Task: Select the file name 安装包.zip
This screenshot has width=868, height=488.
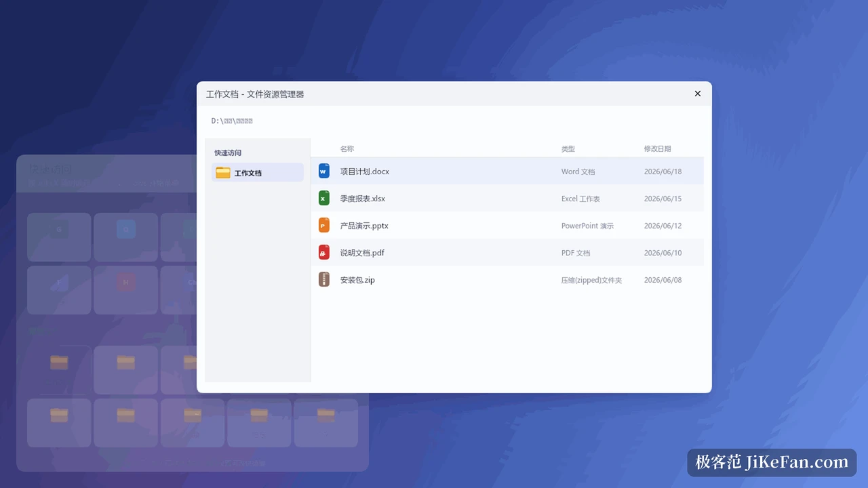Action: click(357, 280)
